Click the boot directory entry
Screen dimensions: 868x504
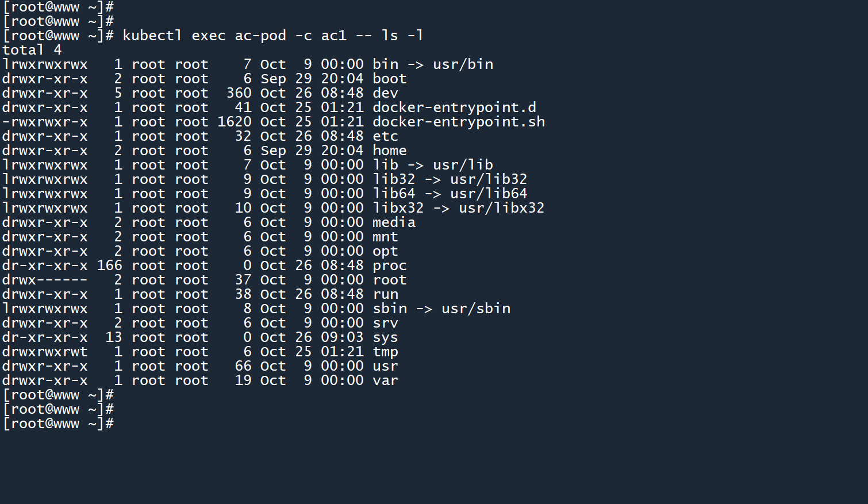(389, 79)
